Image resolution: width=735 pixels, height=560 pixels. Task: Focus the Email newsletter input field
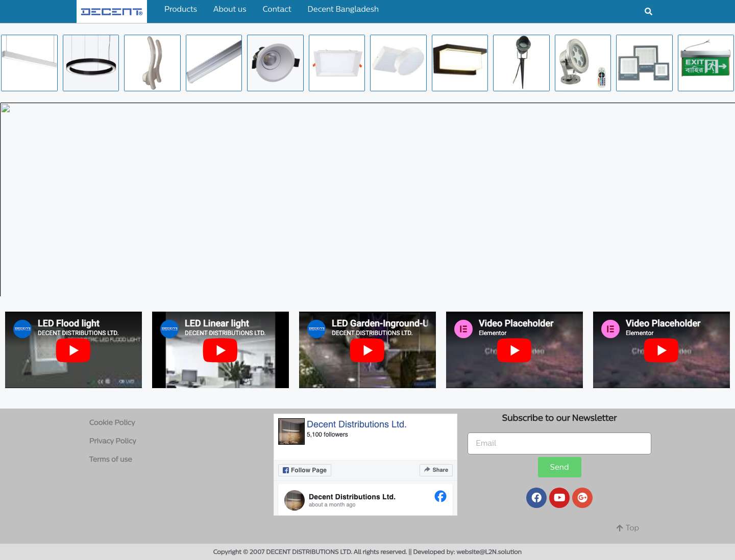click(x=559, y=443)
